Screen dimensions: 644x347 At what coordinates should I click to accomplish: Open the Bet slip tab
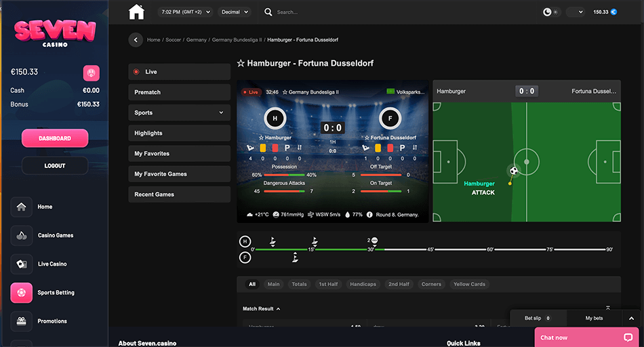point(538,319)
